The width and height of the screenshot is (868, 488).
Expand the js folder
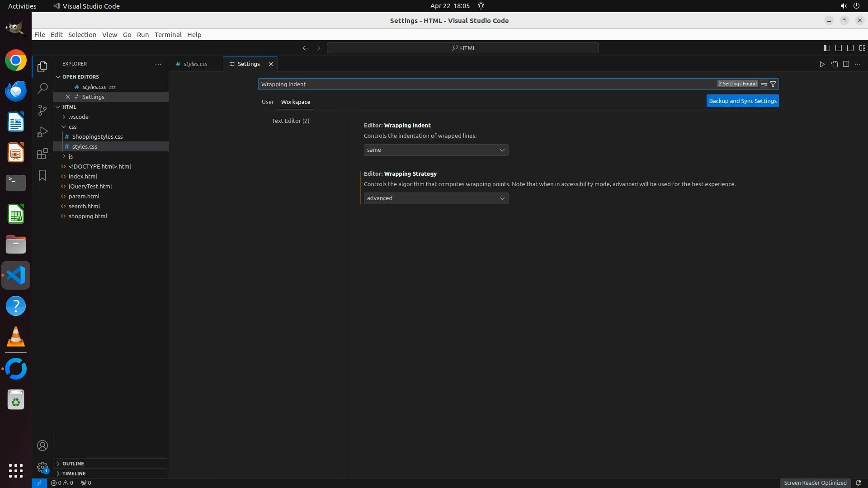[x=71, y=156]
